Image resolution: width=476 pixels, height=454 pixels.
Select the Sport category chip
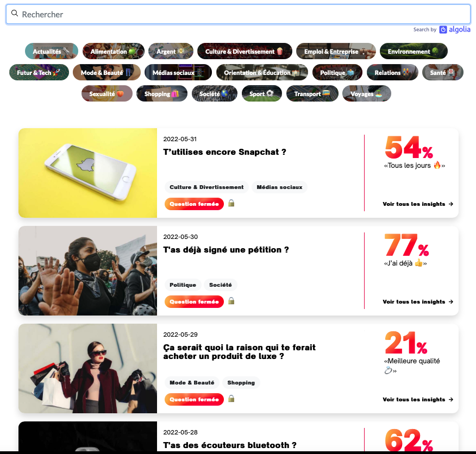262,93
